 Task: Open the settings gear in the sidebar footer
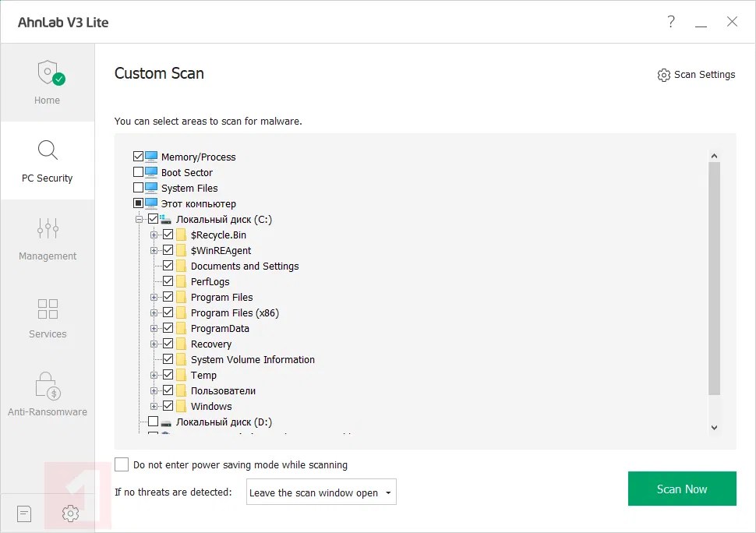click(71, 514)
